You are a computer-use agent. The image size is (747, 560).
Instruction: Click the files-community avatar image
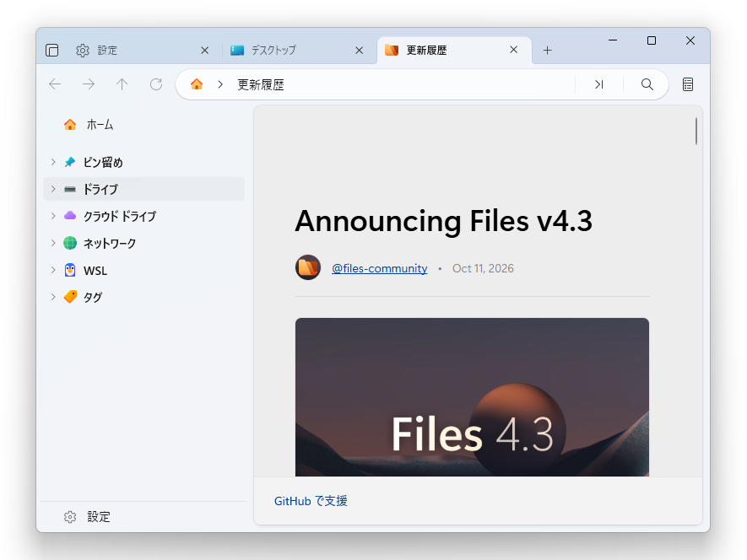308,267
